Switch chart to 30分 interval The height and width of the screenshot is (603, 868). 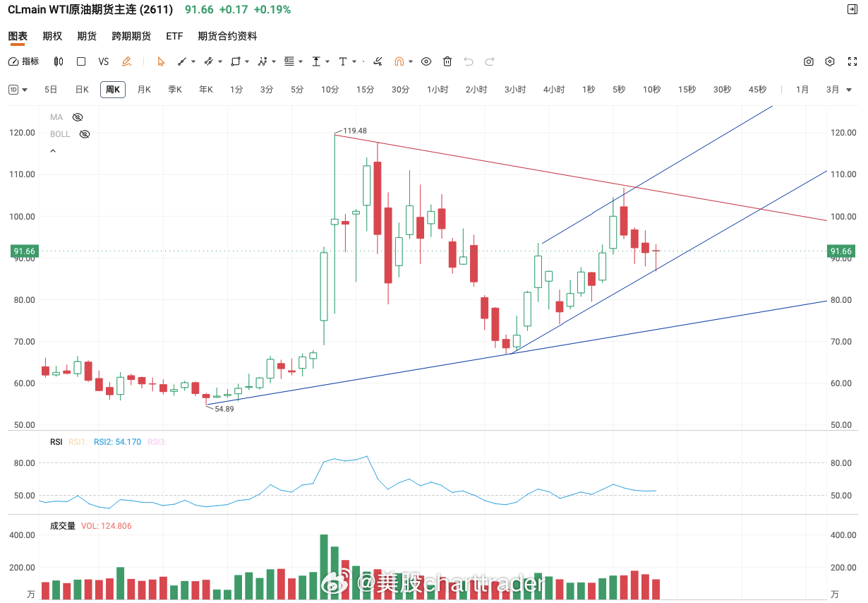[x=401, y=90]
